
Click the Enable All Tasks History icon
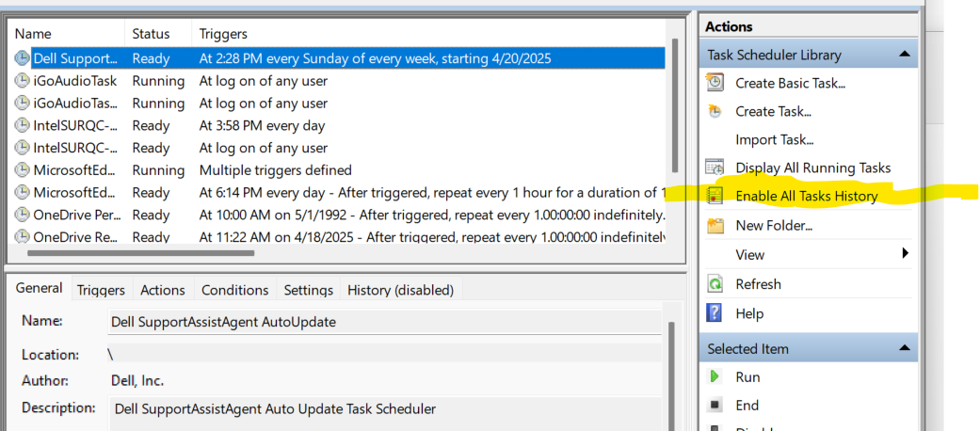click(x=715, y=196)
